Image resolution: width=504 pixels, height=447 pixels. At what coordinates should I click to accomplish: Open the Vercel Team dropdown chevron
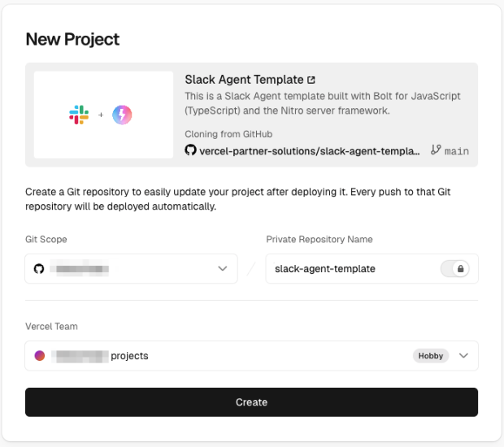coord(464,355)
